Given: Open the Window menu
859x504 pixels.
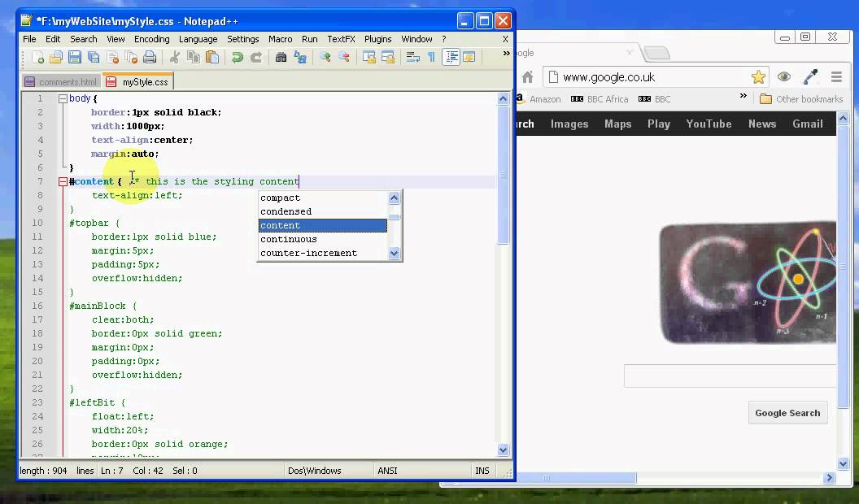Looking at the screenshot, I should point(416,39).
